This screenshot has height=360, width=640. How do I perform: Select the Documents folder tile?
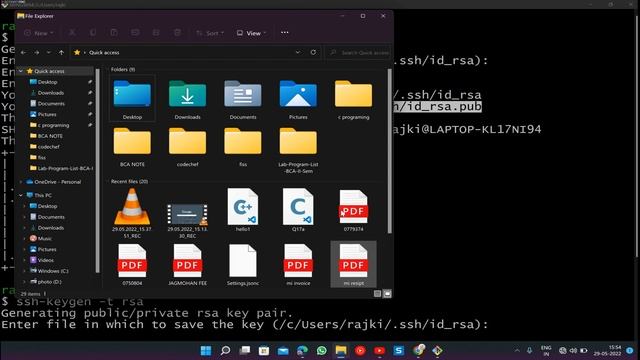(243, 99)
